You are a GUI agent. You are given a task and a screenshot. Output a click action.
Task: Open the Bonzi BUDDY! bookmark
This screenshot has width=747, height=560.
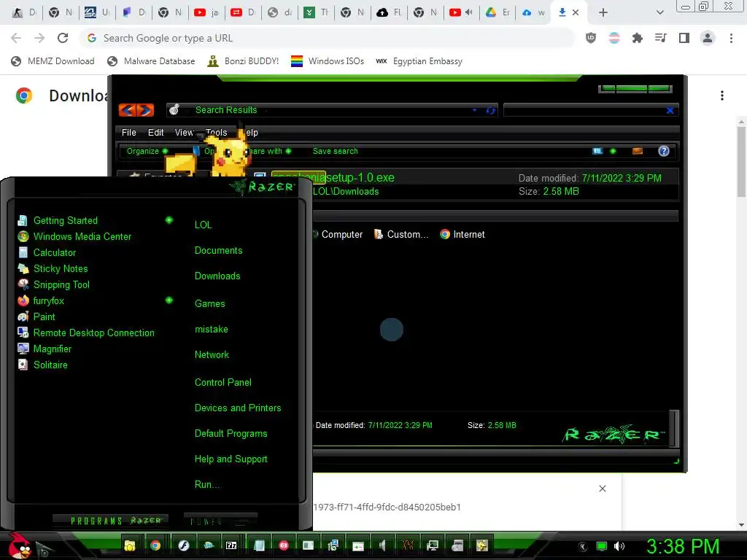pos(243,61)
